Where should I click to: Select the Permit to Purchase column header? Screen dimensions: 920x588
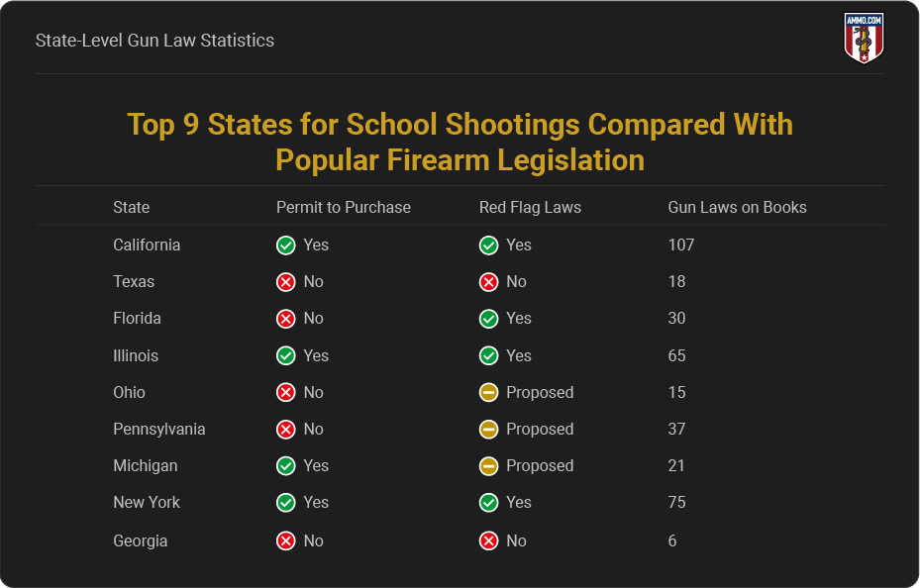click(x=344, y=208)
